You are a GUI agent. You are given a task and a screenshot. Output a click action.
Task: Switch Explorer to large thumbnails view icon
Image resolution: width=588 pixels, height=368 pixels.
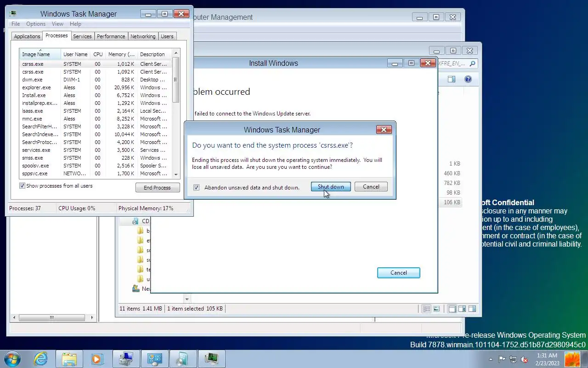[436, 309]
